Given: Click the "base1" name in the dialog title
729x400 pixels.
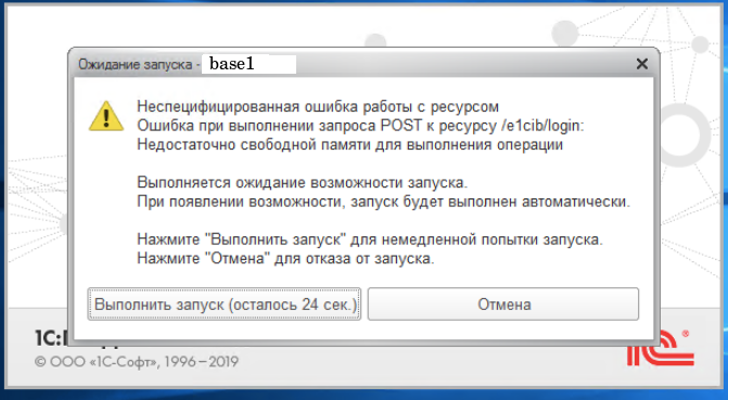Looking at the screenshot, I should [232, 64].
